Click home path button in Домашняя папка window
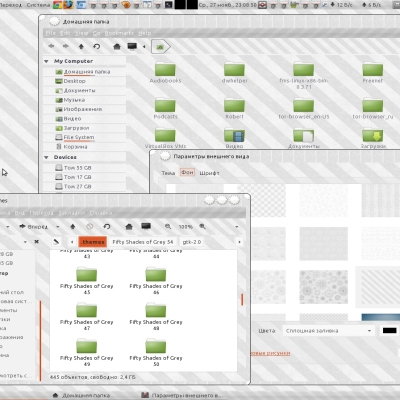Image resolution: width=400 pixels, height=400 pixels. point(161,47)
